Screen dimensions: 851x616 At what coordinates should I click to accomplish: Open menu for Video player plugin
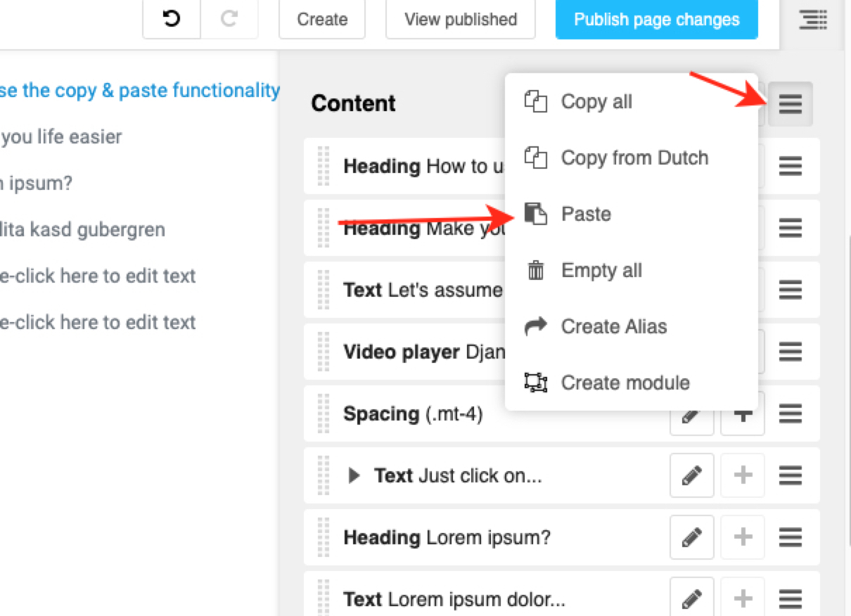click(791, 352)
